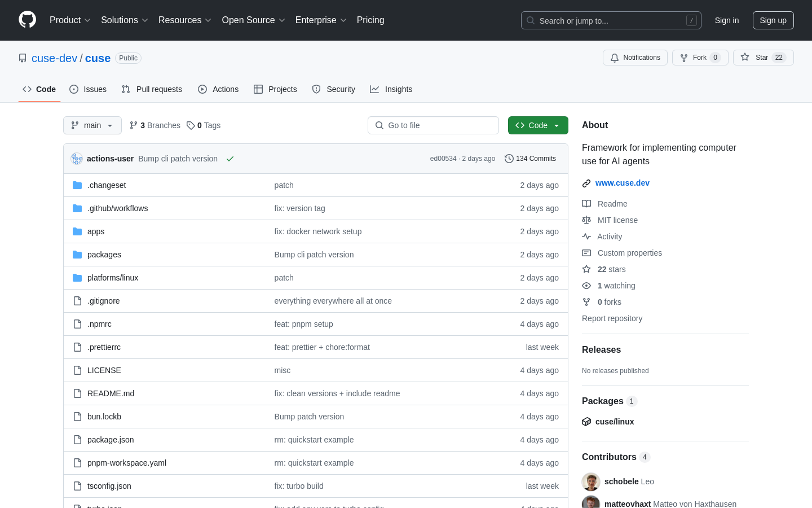Open the main branch selector dropdown
Screen dimensions: 812x508
(x=92, y=125)
